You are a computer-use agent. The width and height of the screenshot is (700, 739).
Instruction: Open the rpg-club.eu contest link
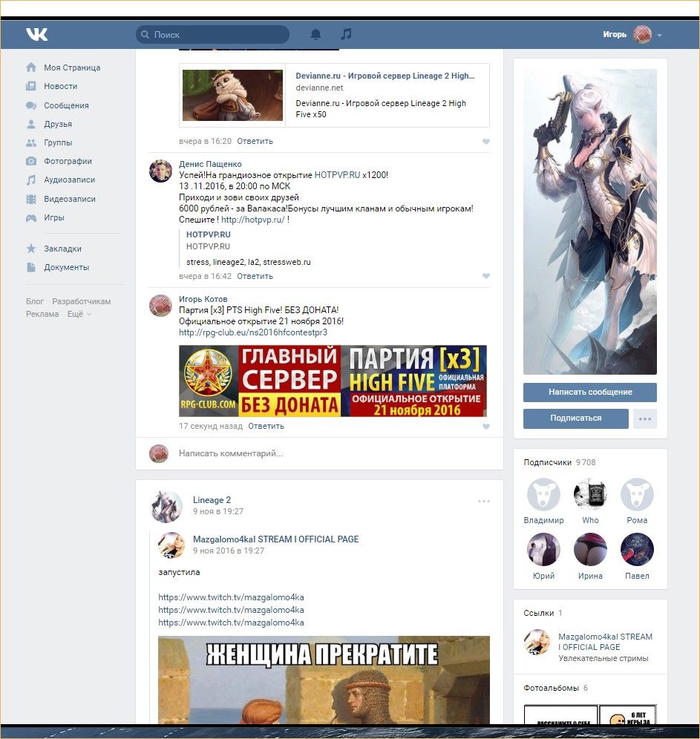tap(253, 332)
